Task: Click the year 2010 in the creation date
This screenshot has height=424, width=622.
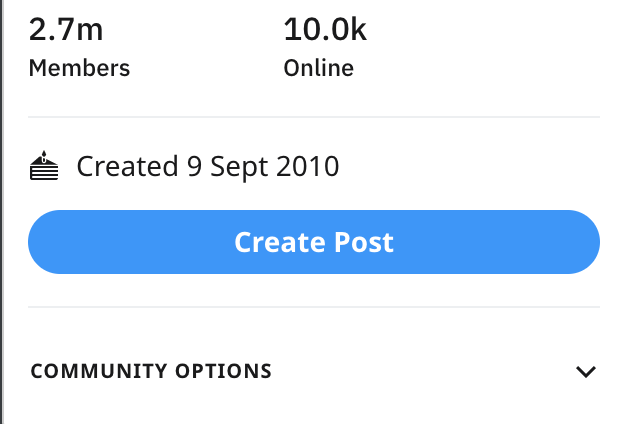Action: click(x=307, y=166)
